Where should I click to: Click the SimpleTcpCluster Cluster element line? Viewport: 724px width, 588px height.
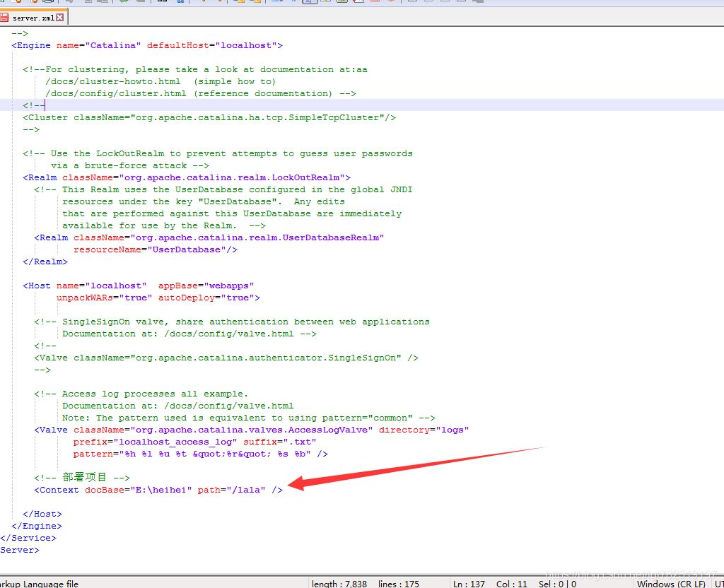point(209,117)
